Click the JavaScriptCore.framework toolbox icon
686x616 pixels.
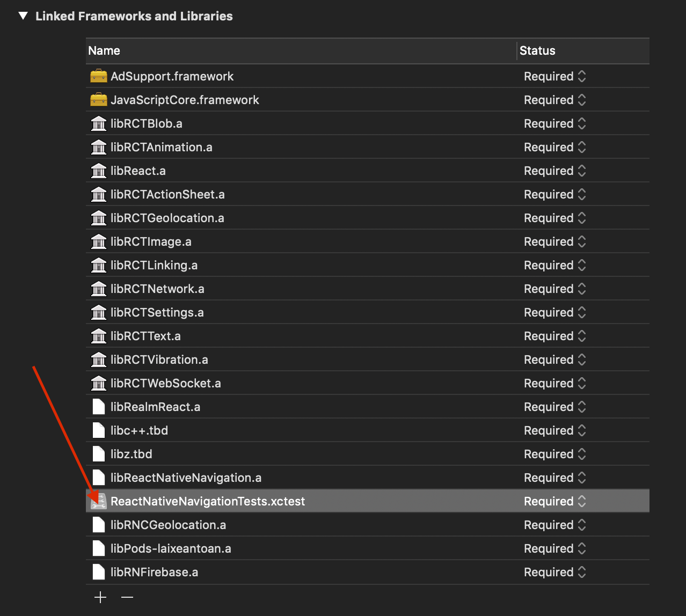tap(99, 100)
